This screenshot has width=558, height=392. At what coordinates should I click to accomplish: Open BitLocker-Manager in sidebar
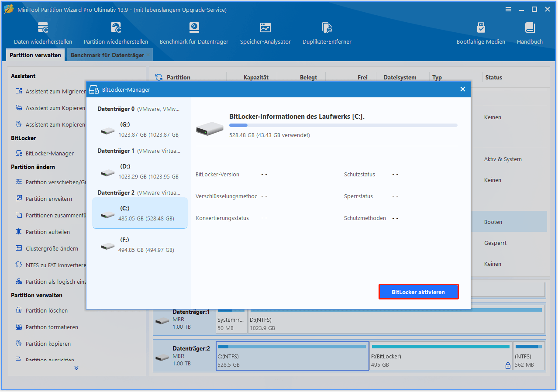point(45,153)
